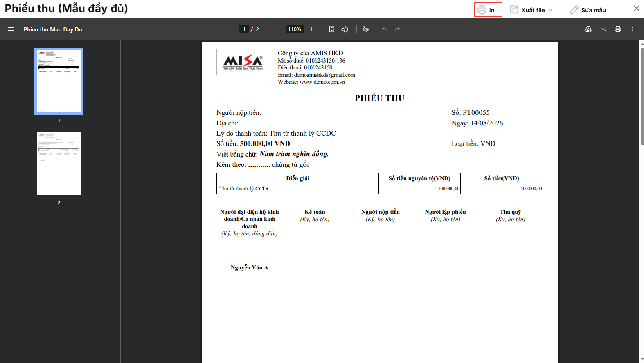
Task: Click the save to Drive icon
Action: tap(588, 29)
